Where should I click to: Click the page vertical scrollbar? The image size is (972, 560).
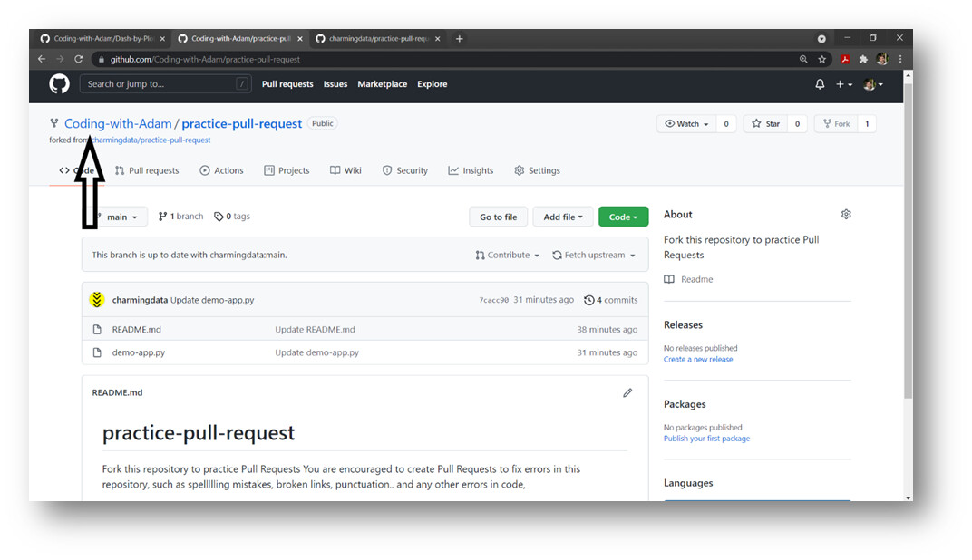[909, 242]
